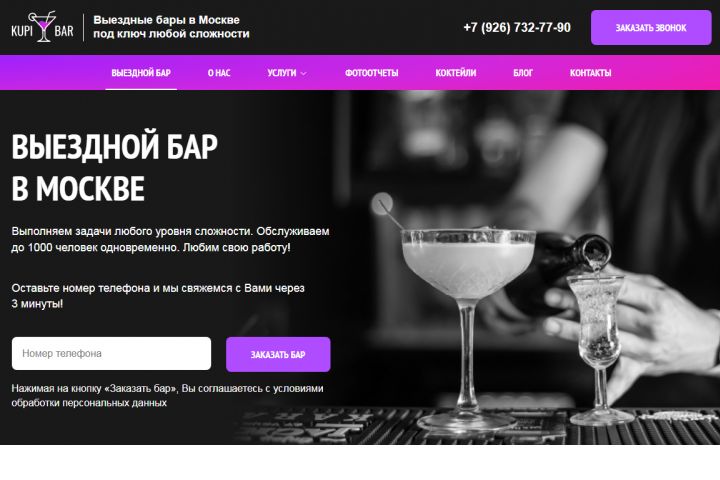
Task: Call the +7 (926) 732-77-90 phone link
Action: click(517, 28)
